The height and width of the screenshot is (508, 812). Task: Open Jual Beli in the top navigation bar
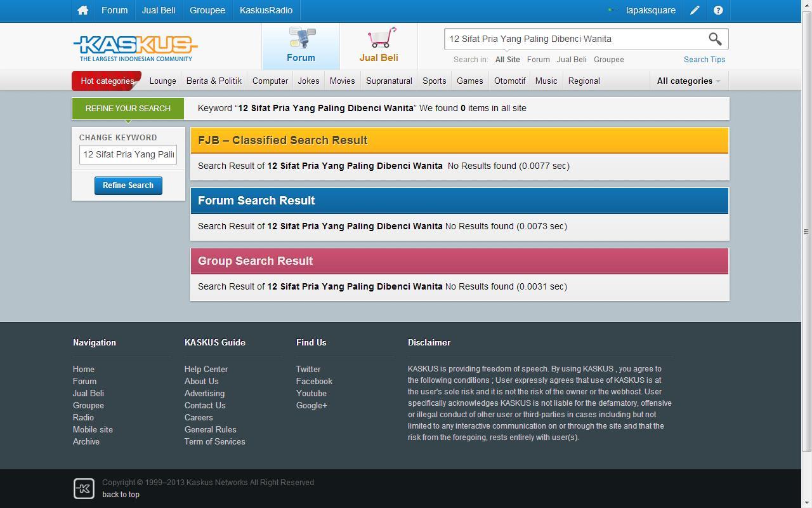[x=159, y=10]
